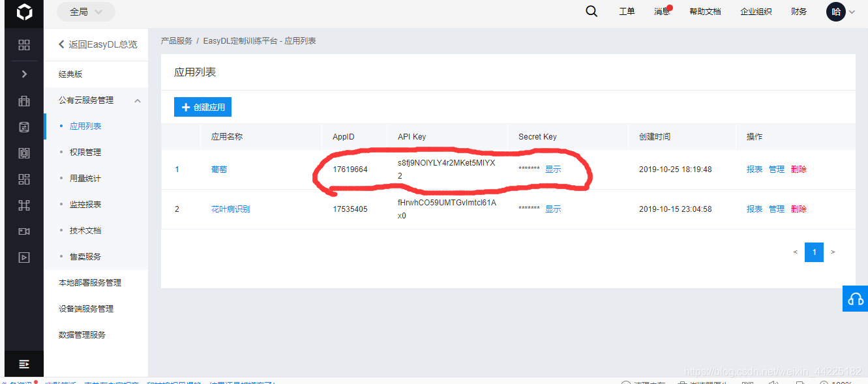Open 权限管理 in the side menu
Image resolution: width=868 pixels, height=384 pixels.
85,153
